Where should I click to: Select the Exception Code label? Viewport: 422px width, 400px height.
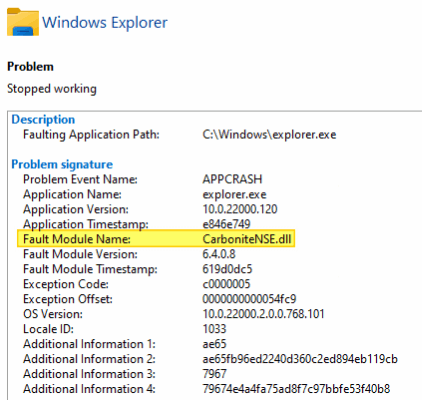point(66,284)
